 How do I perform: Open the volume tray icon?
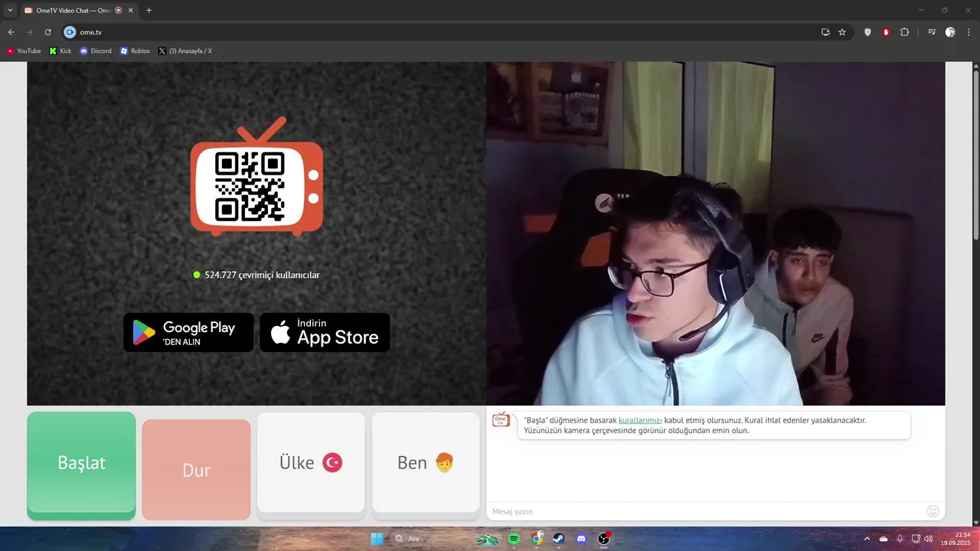tap(929, 539)
